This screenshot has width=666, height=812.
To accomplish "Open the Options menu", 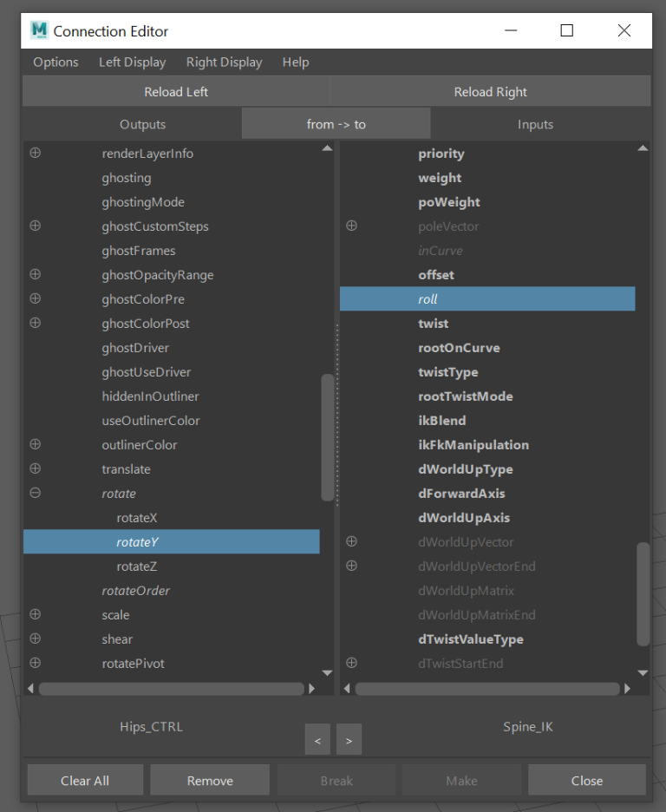I will click(55, 62).
